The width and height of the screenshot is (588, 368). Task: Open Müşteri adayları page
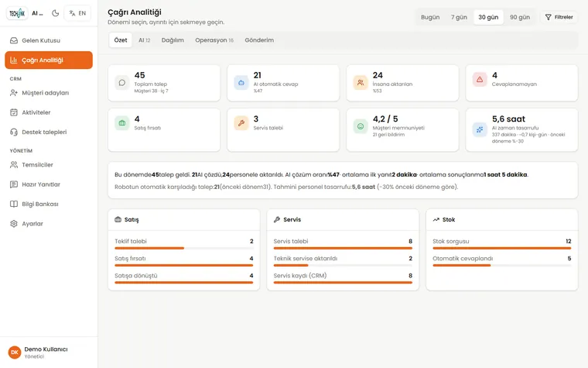point(49,93)
